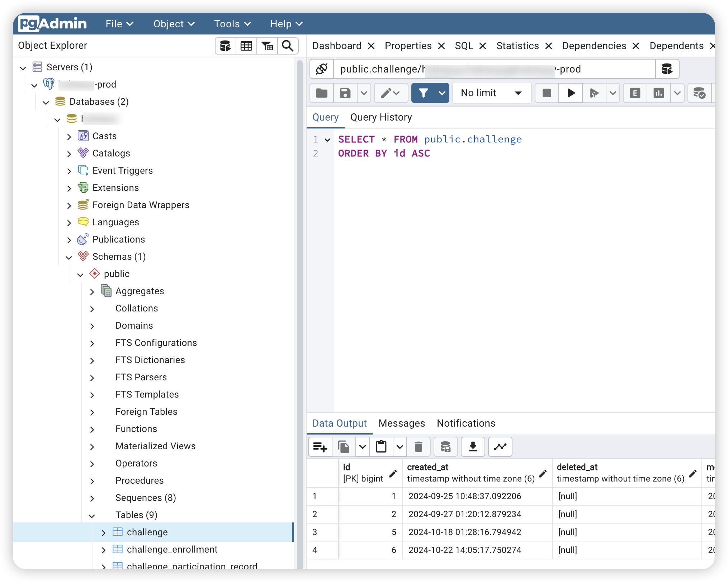Screen dimensions: 728x582
Task: Click the Add row icon in Data Output
Action: (320, 447)
